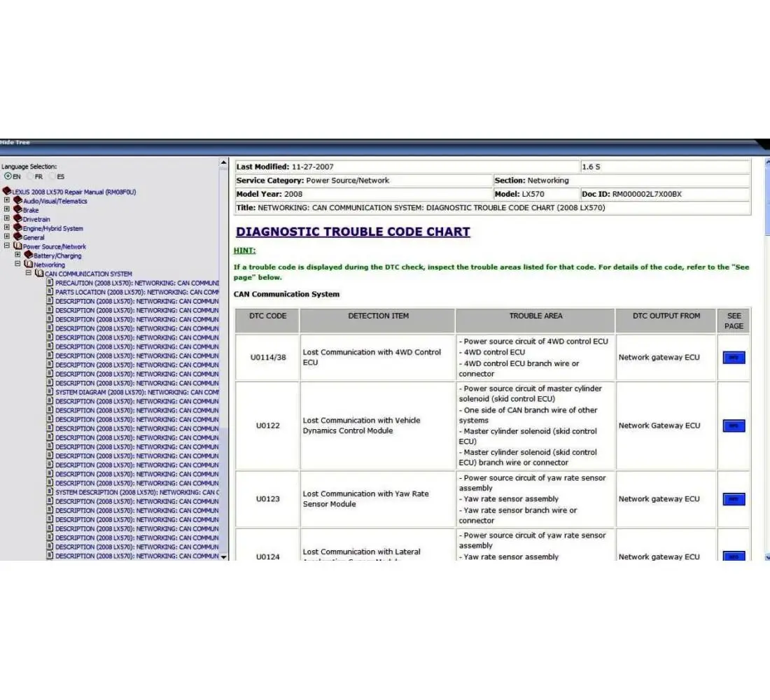
Task: Click the Brake book icon in the tree
Action: (17, 210)
